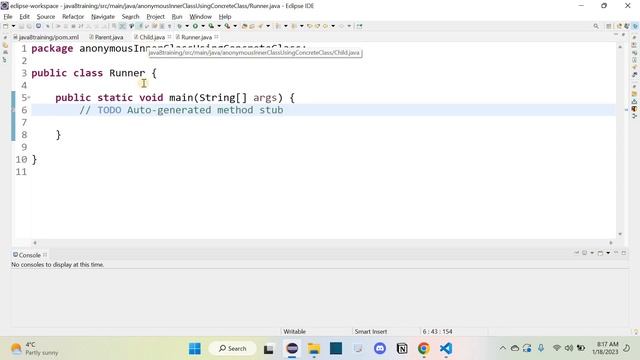Open Discord from the taskbar
640x360 pixels.
[x=380, y=349]
